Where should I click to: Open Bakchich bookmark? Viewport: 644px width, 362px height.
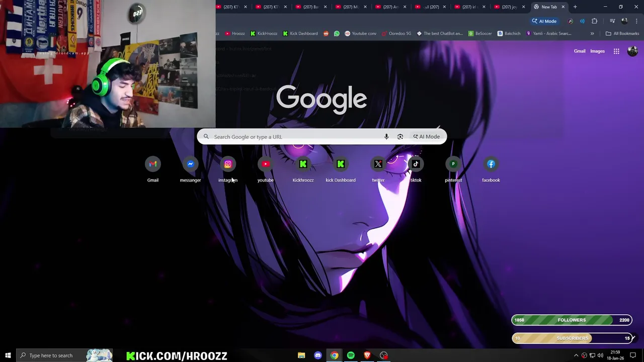(509, 34)
